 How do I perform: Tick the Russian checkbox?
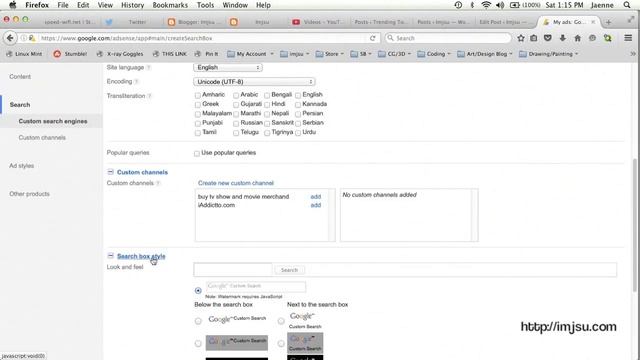click(x=236, y=123)
